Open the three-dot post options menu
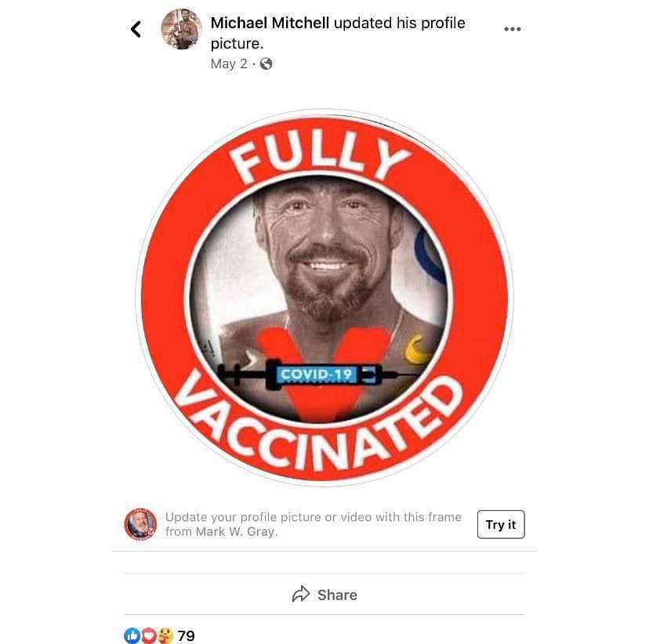This screenshot has height=644, width=649. point(513,29)
